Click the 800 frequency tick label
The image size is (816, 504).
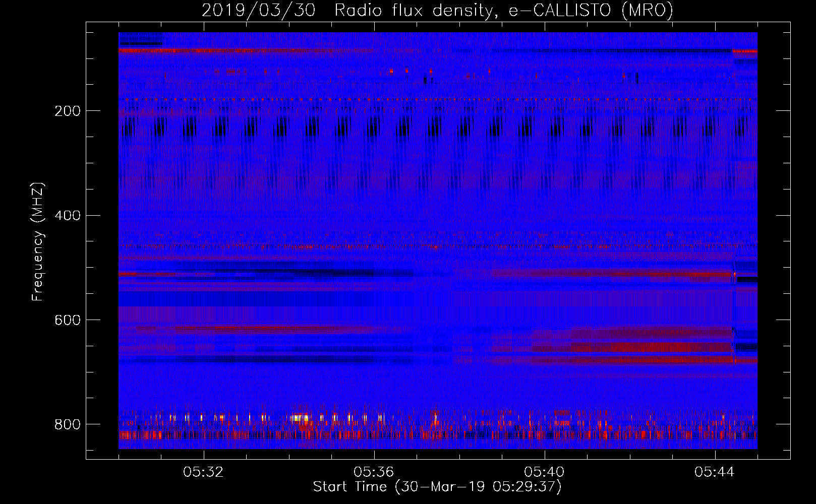pyautogui.click(x=68, y=424)
